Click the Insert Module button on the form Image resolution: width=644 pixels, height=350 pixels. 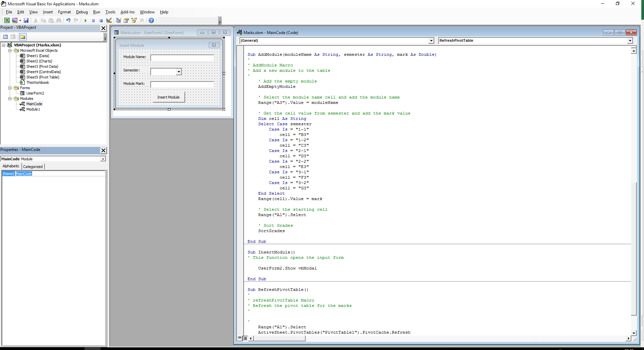coord(169,97)
